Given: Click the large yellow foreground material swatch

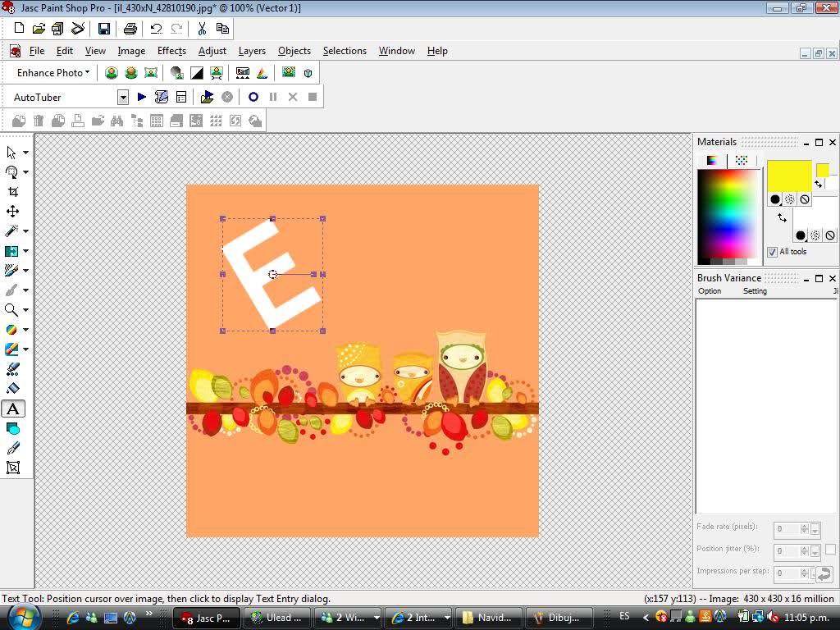Looking at the screenshot, I should pos(789,176).
